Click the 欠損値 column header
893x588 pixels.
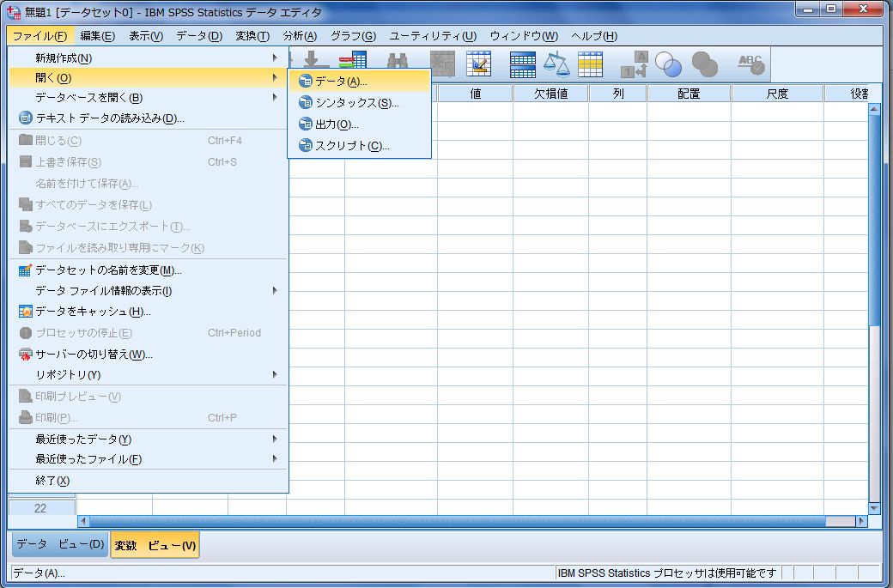coord(550,94)
